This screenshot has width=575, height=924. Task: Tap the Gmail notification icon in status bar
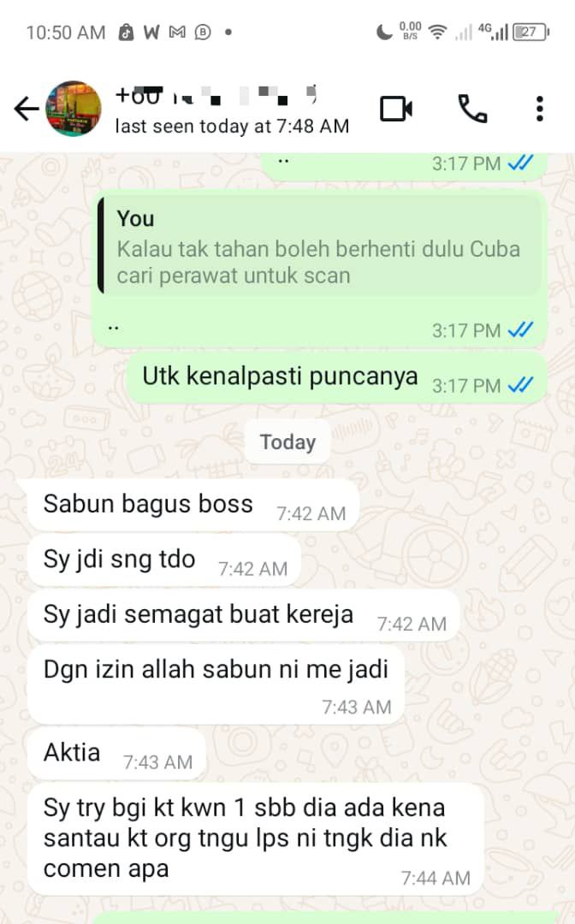[x=177, y=32]
